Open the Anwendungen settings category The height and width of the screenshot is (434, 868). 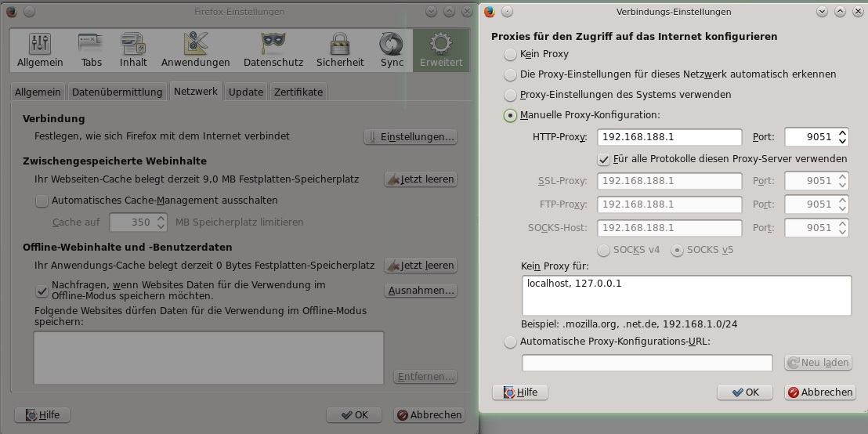195,50
